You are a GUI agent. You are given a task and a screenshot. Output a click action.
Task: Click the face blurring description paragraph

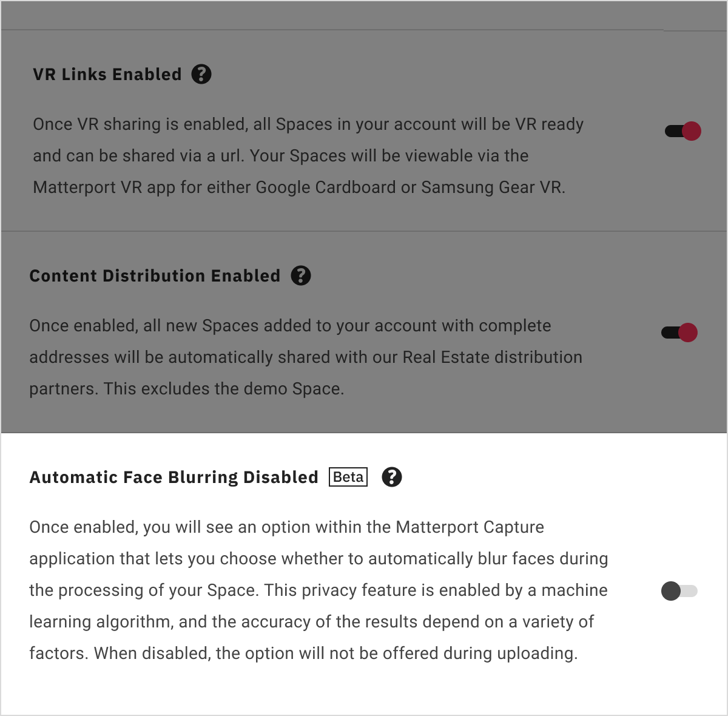[x=318, y=590]
